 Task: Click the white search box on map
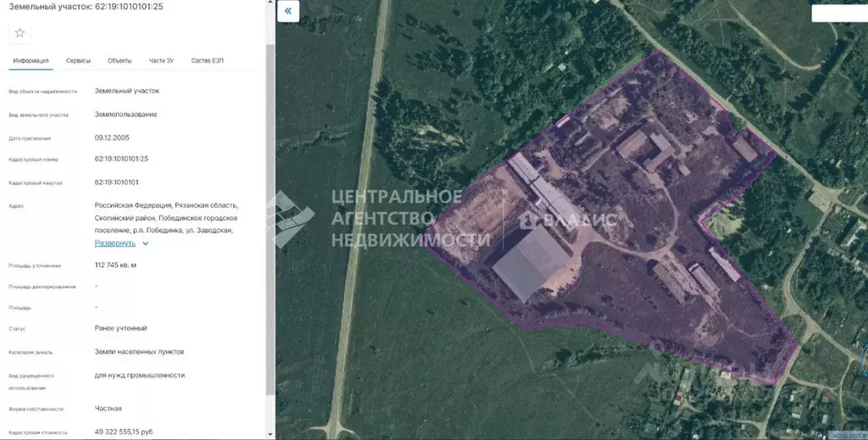(x=839, y=14)
